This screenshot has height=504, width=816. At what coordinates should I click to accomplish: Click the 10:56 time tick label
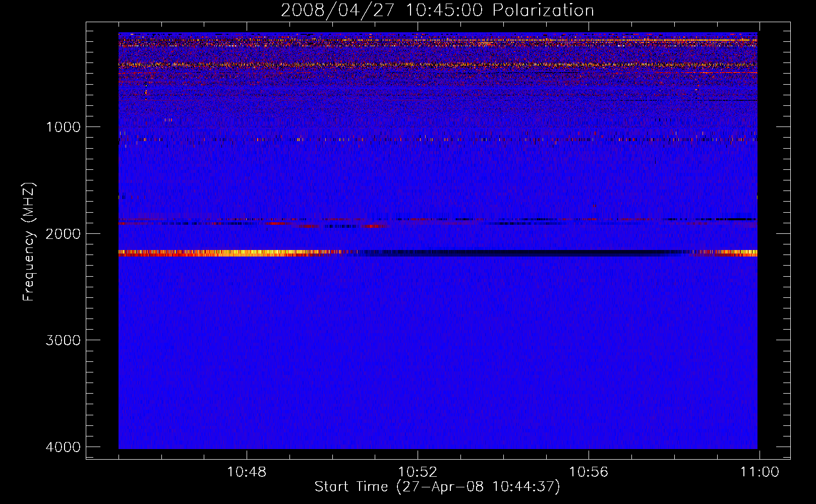coord(589,472)
